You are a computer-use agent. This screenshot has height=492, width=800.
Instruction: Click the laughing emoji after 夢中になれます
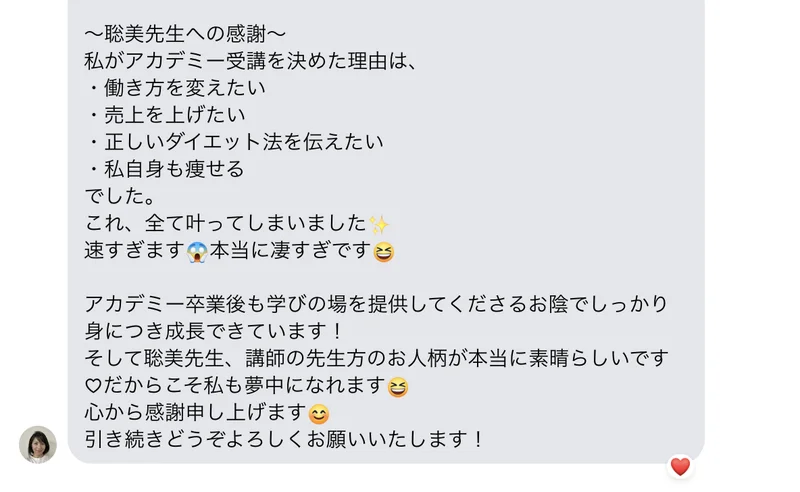[x=397, y=387]
